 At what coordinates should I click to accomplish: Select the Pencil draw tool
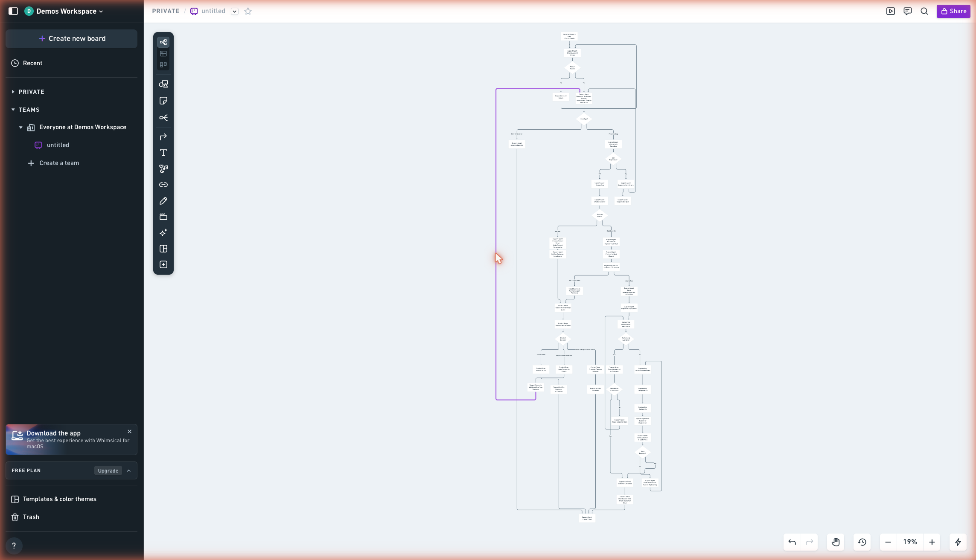163,201
